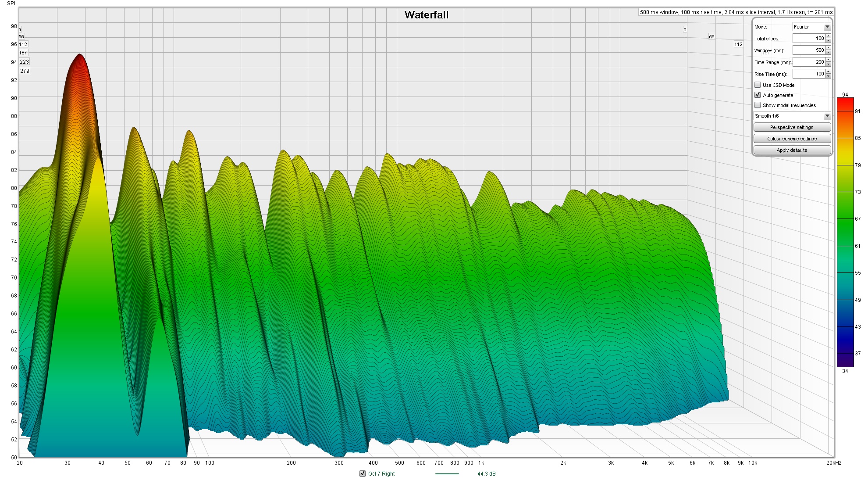Hide the Oct 7 Right trace

[362, 474]
